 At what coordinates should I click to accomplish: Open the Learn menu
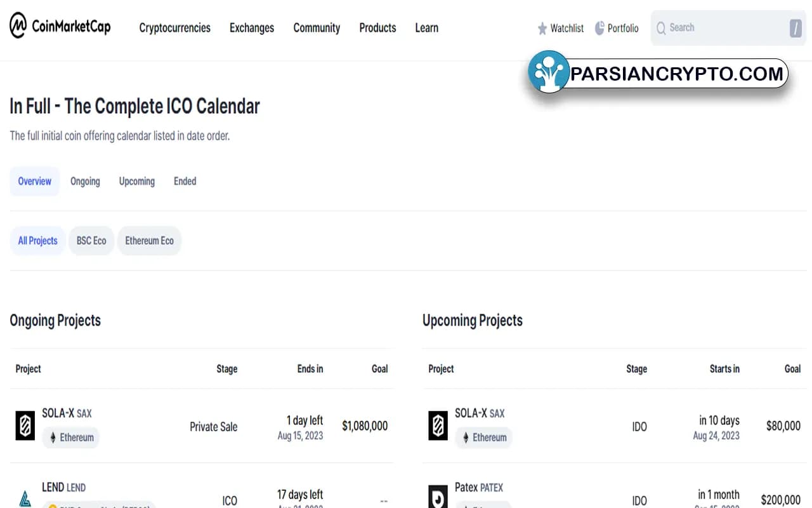[x=427, y=28]
